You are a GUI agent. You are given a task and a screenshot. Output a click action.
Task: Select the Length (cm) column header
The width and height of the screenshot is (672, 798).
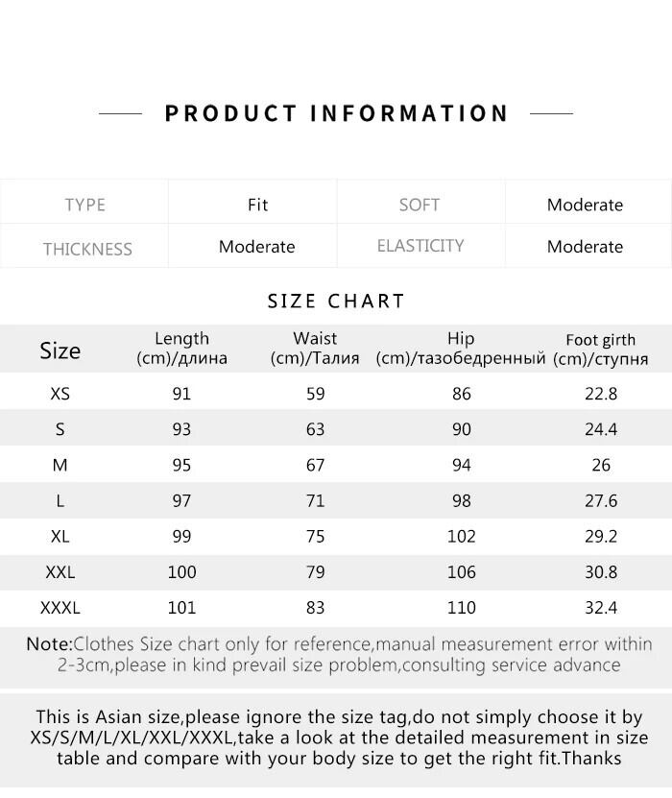(x=181, y=349)
